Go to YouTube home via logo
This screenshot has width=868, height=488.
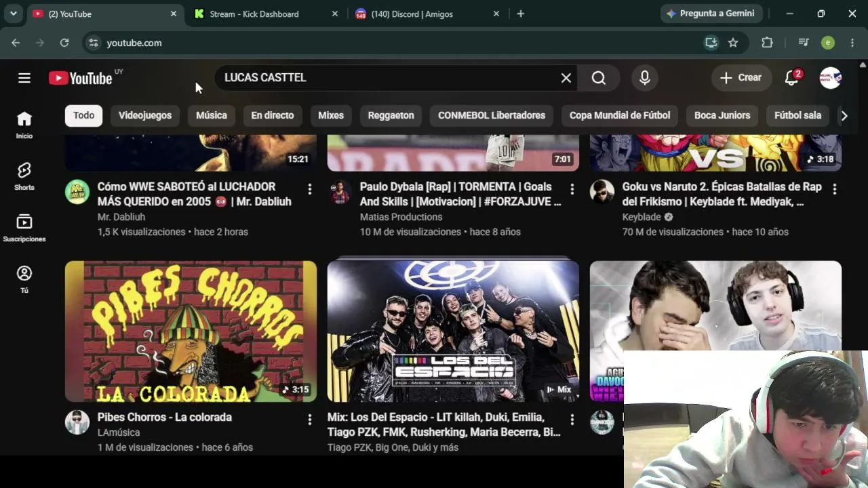81,78
